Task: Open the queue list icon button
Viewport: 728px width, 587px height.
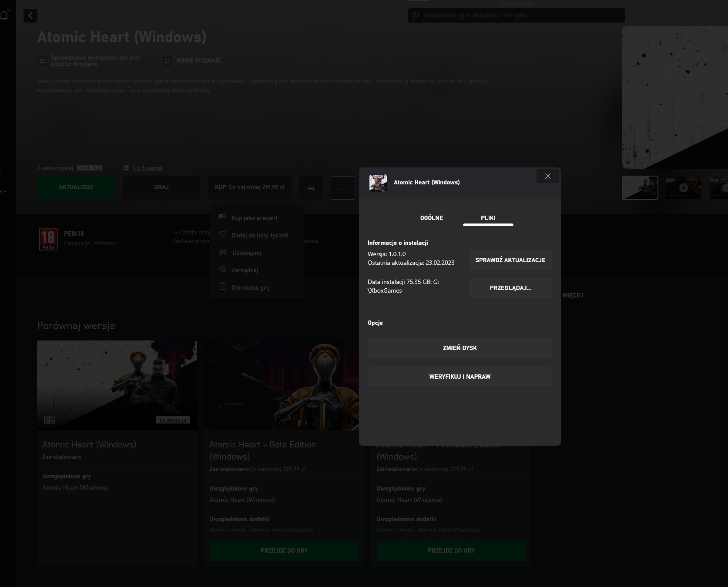Action: click(x=311, y=188)
